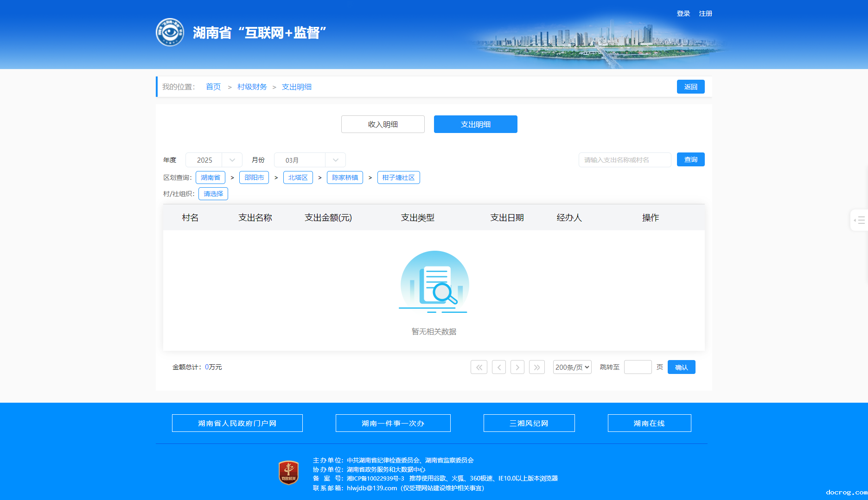Switch to the 收入明细 tab
Image resolution: width=868 pixels, height=500 pixels.
(x=383, y=124)
